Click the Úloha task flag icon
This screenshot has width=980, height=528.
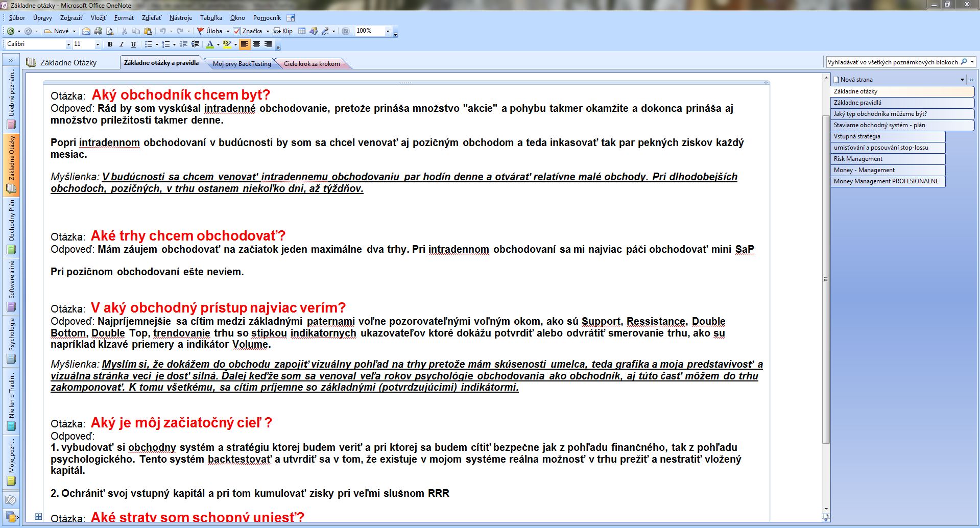click(x=201, y=31)
